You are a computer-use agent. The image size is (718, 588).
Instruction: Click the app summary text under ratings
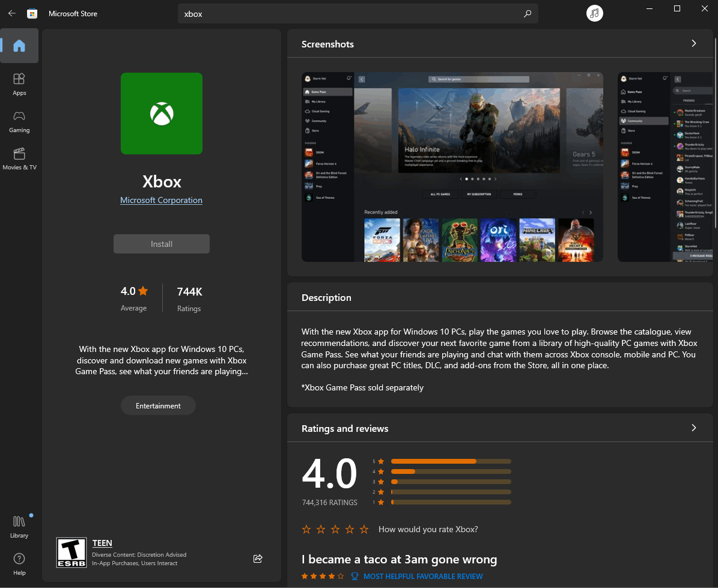pyautogui.click(x=162, y=360)
